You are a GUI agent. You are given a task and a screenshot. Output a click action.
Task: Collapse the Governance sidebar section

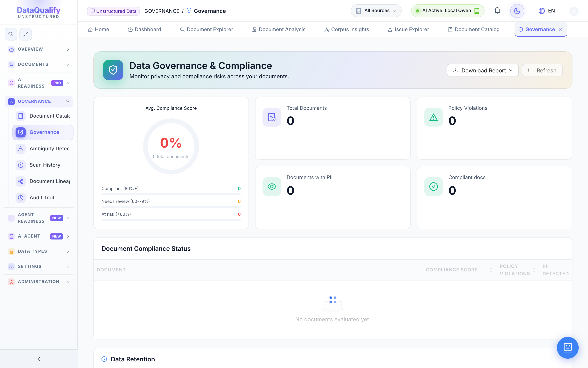[39, 101]
